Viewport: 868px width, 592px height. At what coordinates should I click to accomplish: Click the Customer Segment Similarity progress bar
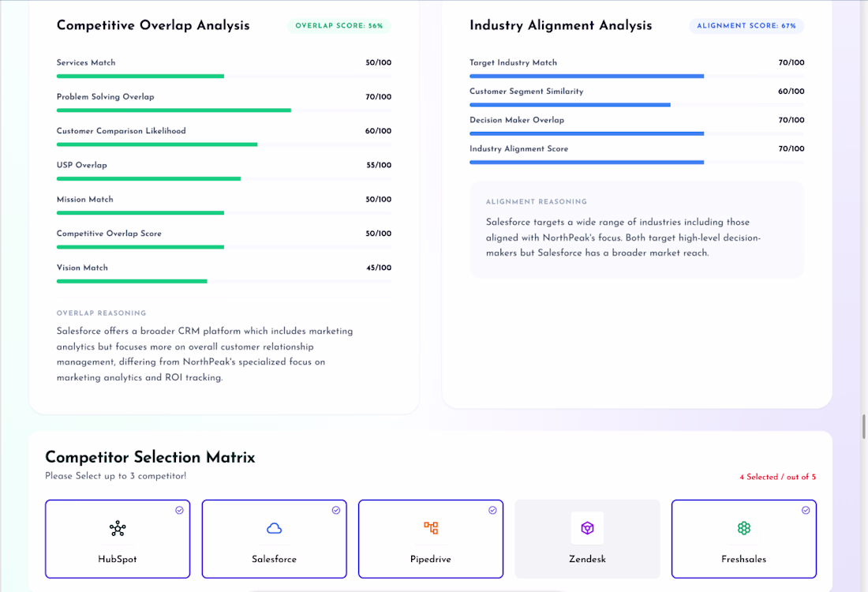637,105
